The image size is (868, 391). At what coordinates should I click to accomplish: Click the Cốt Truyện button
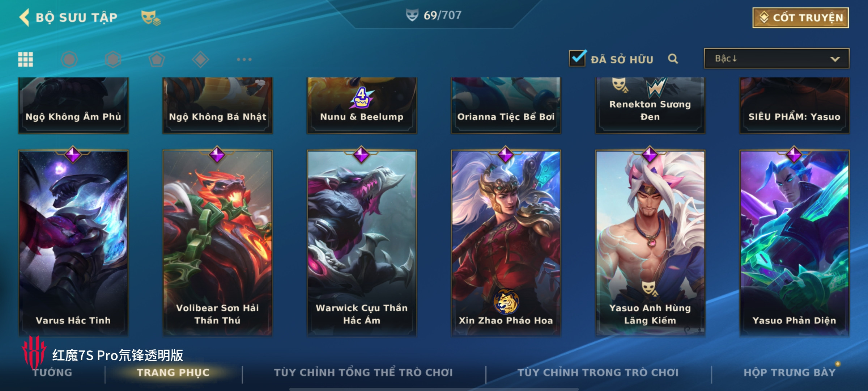click(x=801, y=18)
